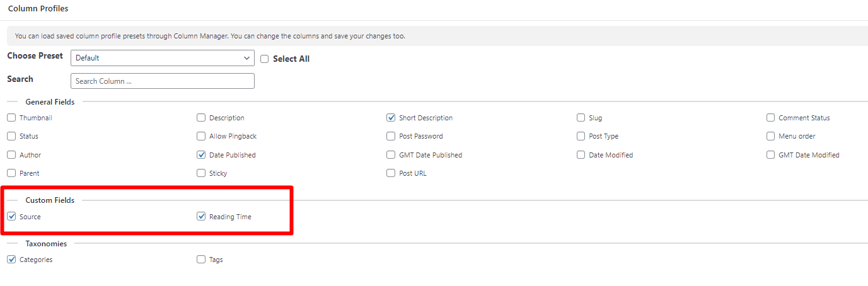The width and height of the screenshot is (868, 286).
Task: Tick the Sticky column checkbox
Action: (x=201, y=173)
